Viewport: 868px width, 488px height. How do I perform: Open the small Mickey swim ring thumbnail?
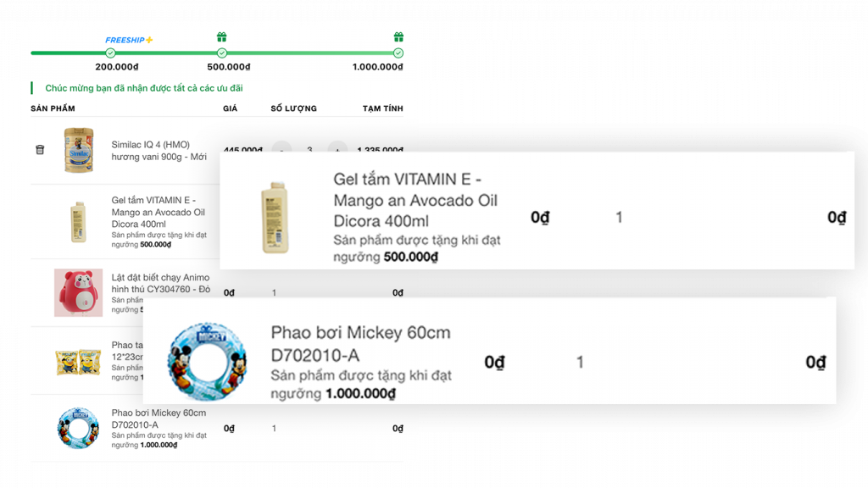(79, 428)
